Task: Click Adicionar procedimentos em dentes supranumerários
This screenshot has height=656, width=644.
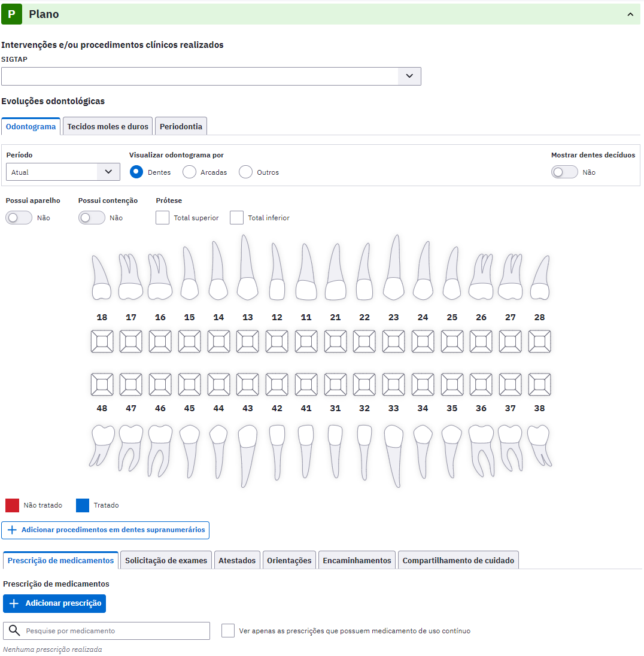Action: (105, 530)
